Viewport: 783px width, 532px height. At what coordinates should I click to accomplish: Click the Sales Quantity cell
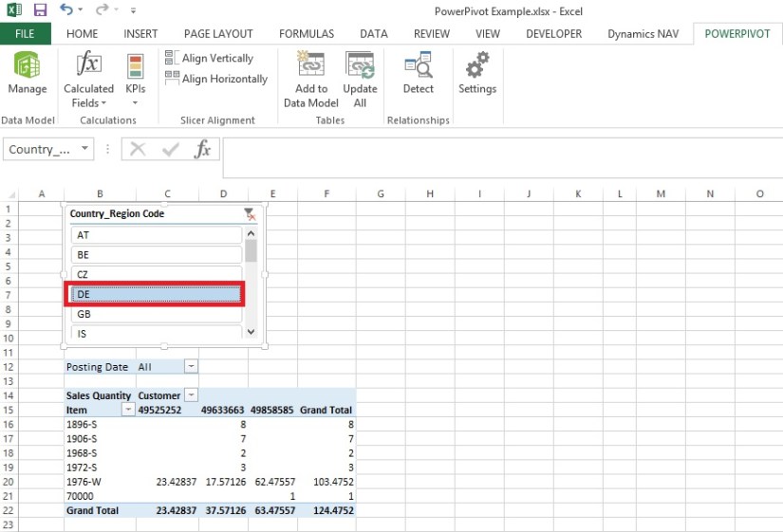(99, 395)
